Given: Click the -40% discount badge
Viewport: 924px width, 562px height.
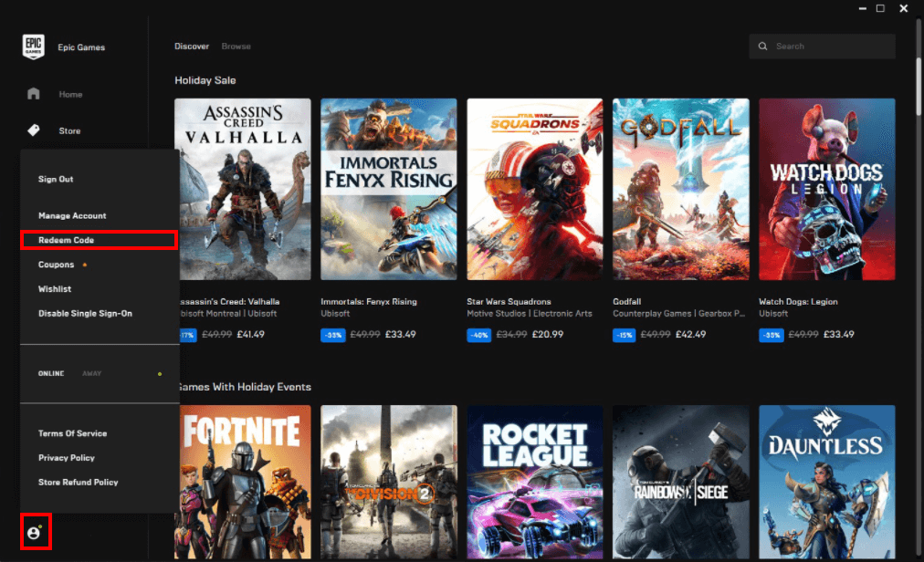Looking at the screenshot, I should [479, 335].
